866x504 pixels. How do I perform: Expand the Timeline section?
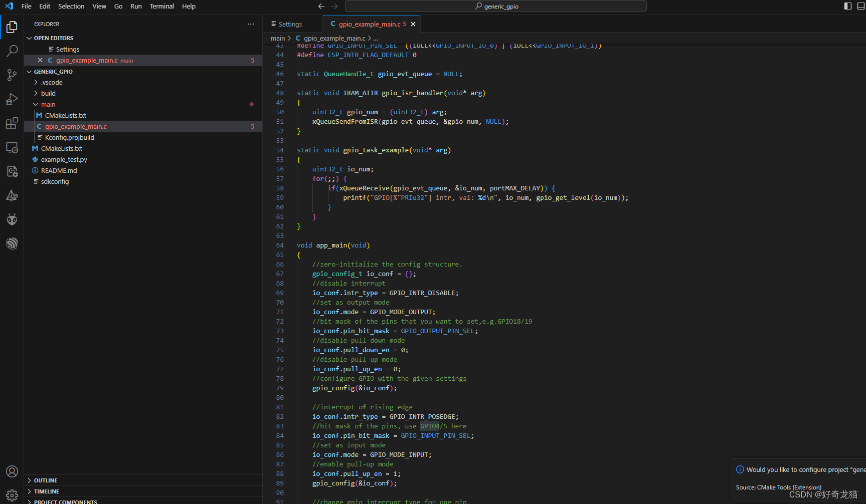tap(143, 491)
